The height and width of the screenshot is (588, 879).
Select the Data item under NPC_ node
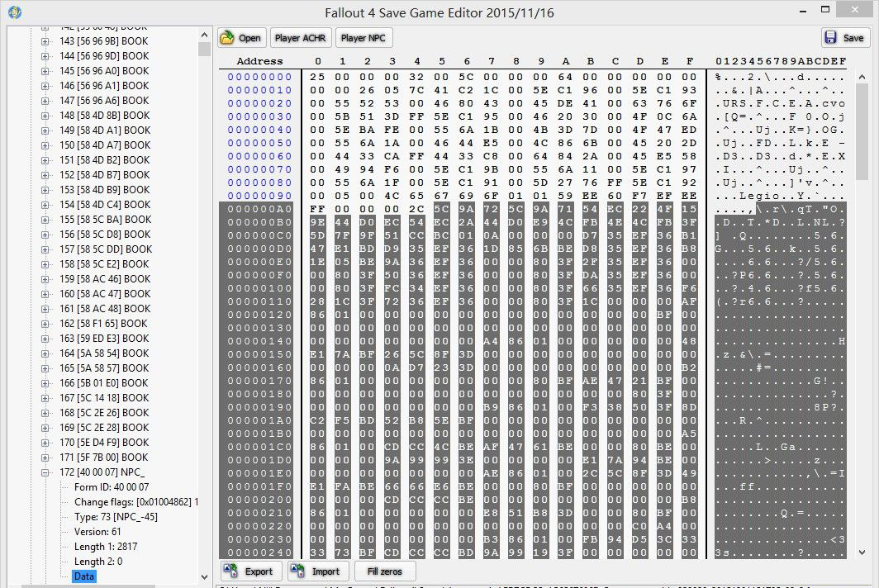84,576
